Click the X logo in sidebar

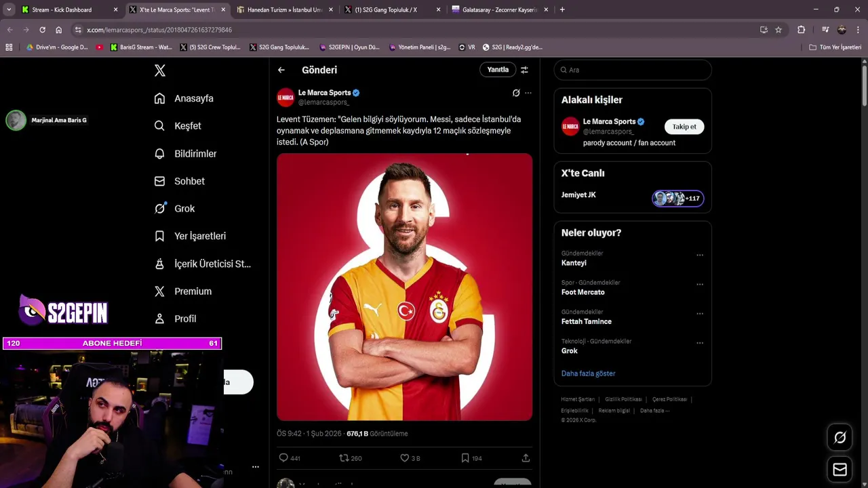pos(160,70)
